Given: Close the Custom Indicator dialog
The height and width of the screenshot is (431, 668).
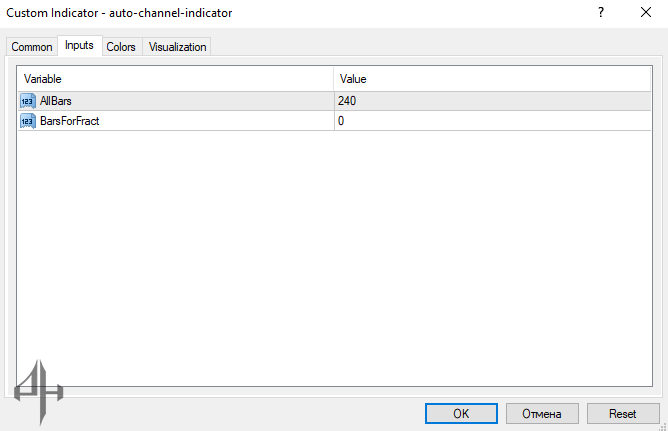Looking at the screenshot, I should [645, 13].
